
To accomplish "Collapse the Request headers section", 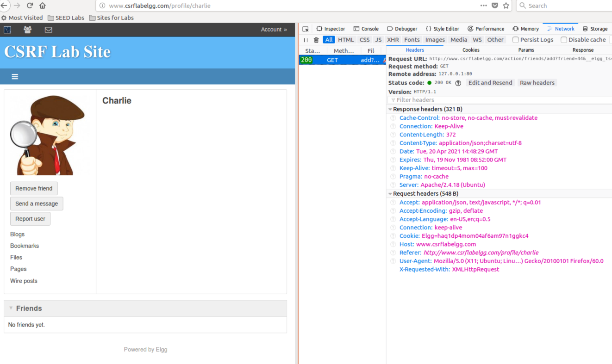I will pos(390,194).
